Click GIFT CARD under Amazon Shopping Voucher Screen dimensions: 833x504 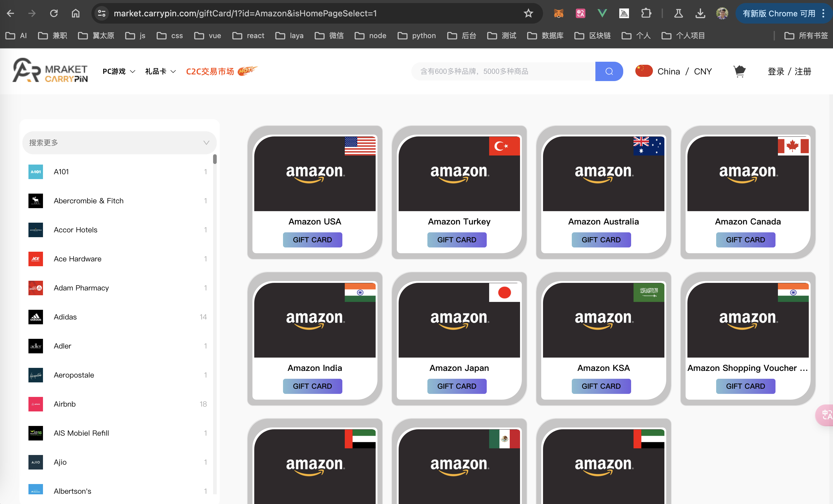coord(746,386)
